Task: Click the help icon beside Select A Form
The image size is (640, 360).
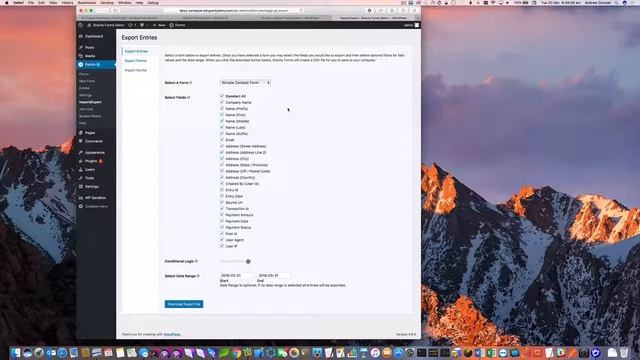Action: click(x=191, y=83)
